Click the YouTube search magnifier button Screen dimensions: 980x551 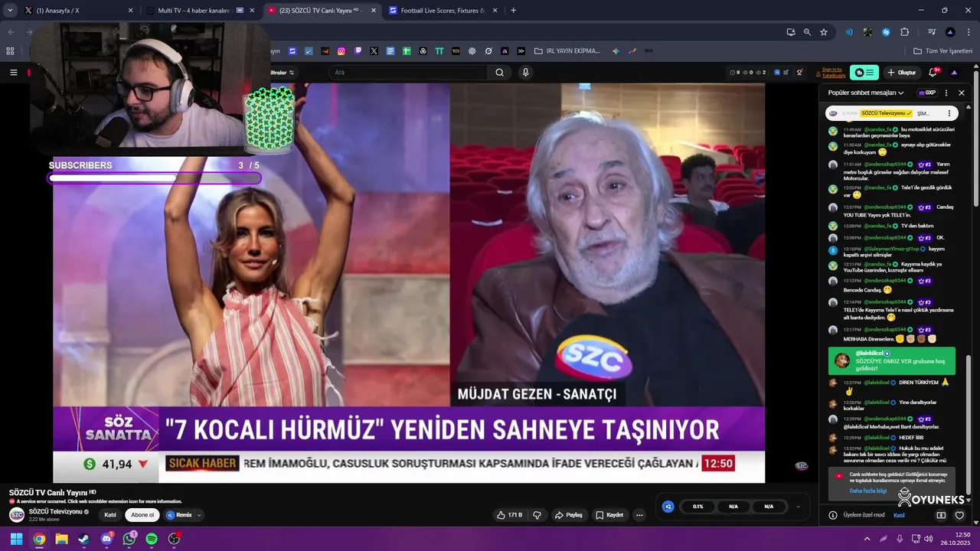click(x=499, y=73)
